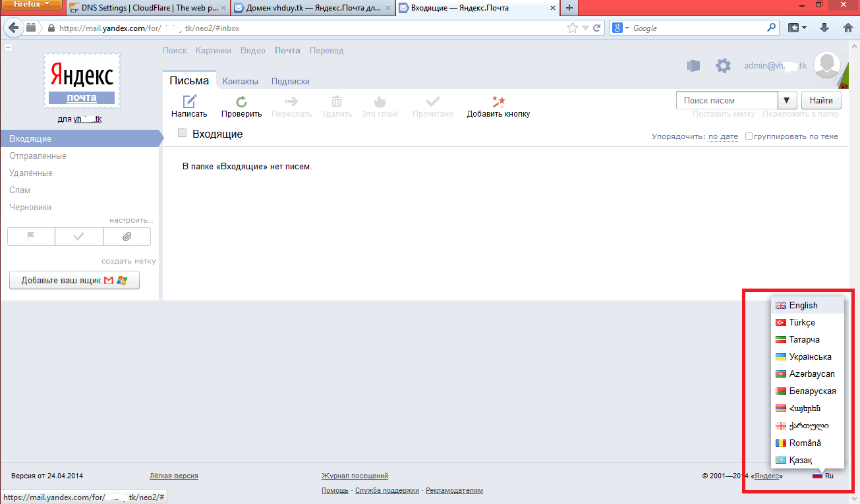The height and width of the screenshot is (504, 860).
Task: Click the Добавить кнопку magic wand icon
Action: [x=498, y=101]
